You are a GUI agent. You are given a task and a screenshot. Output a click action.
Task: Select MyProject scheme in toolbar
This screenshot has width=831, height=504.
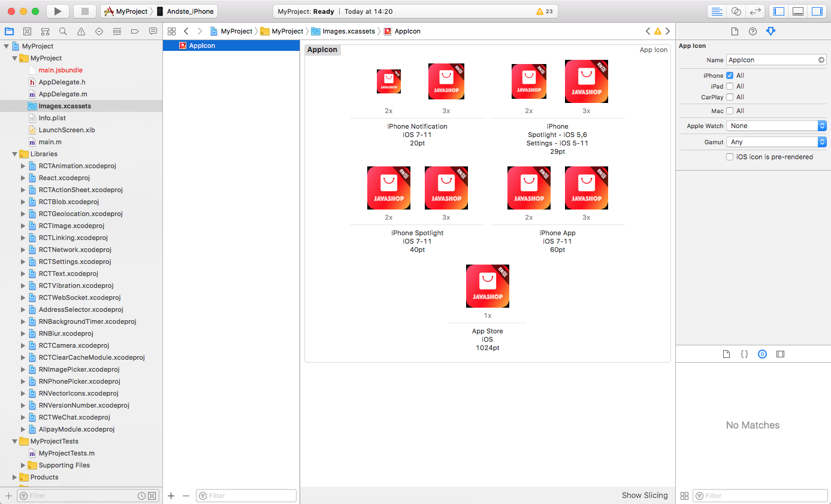point(126,11)
